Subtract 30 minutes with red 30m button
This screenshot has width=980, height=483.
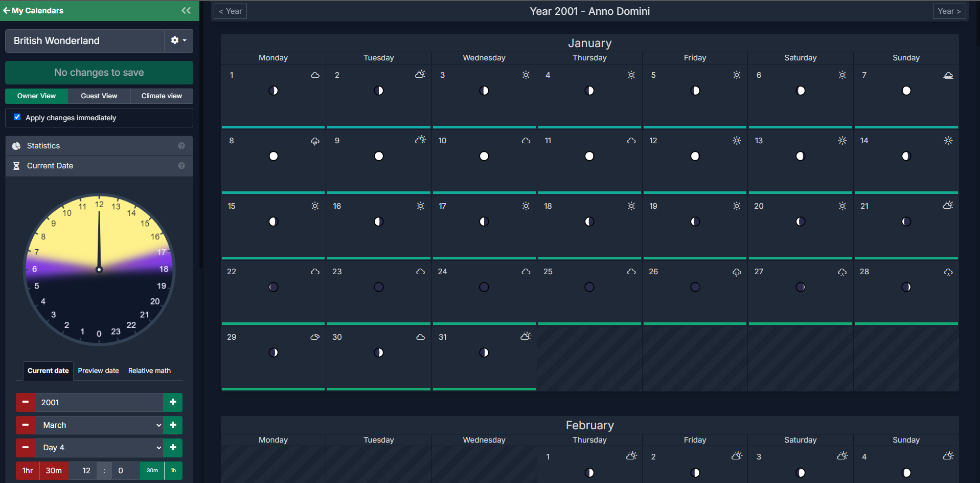[54, 471]
